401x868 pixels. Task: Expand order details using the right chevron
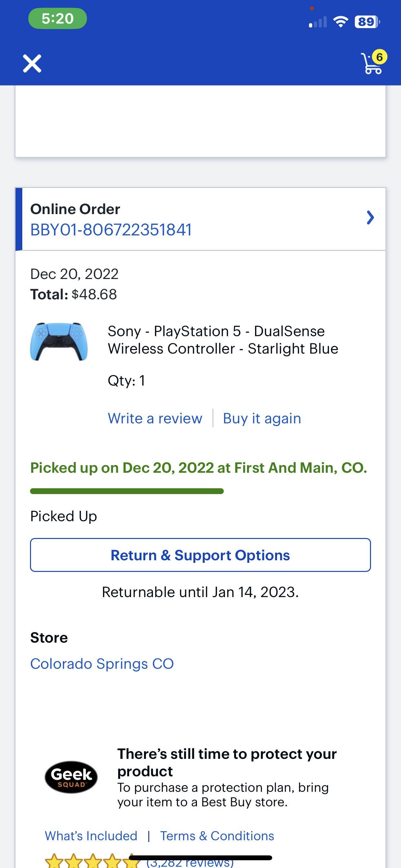[x=370, y=218]
